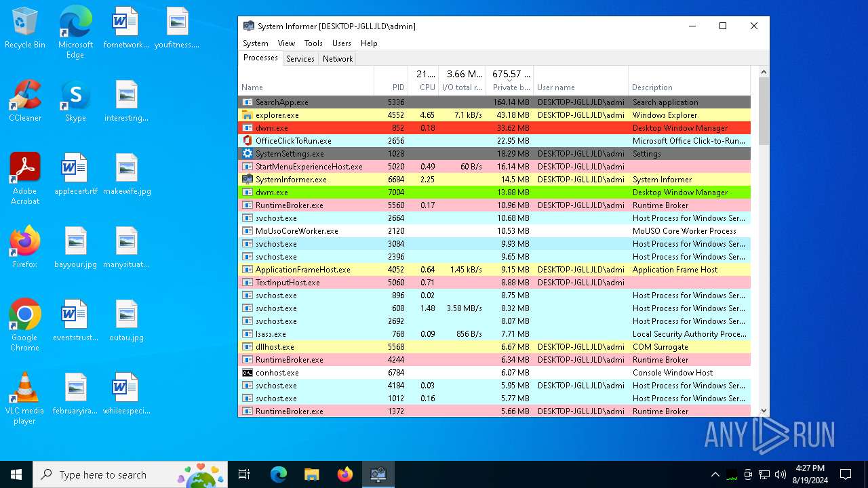
Task: Click Firefox icon on taskbar
Action: coord(344,474)
